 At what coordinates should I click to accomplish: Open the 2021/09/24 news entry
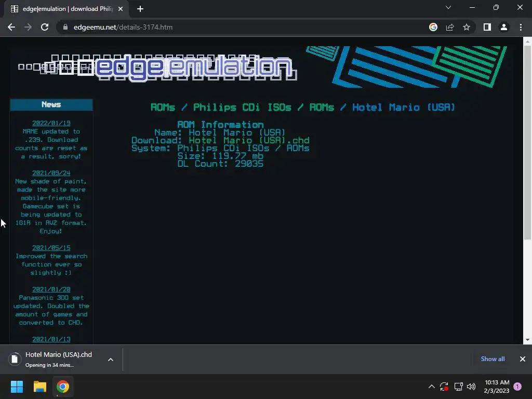click(x=51, y=173)
